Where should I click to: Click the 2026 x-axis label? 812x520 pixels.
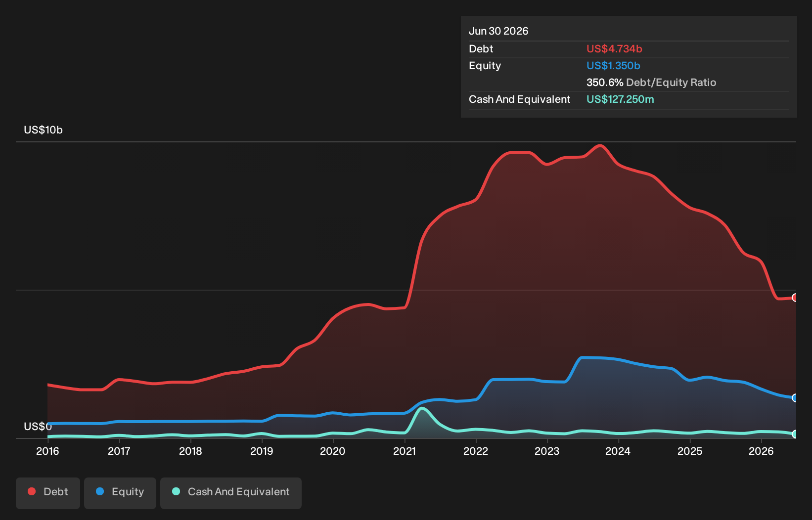pyautogui.click(x=761, y=451)
